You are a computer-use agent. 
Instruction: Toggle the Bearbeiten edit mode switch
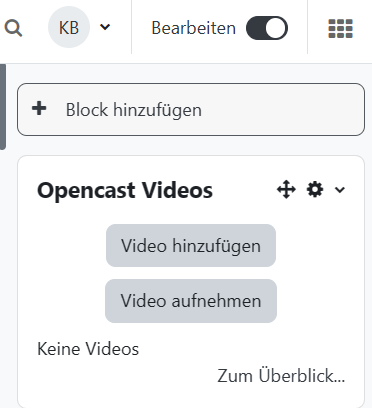point(267,28)
